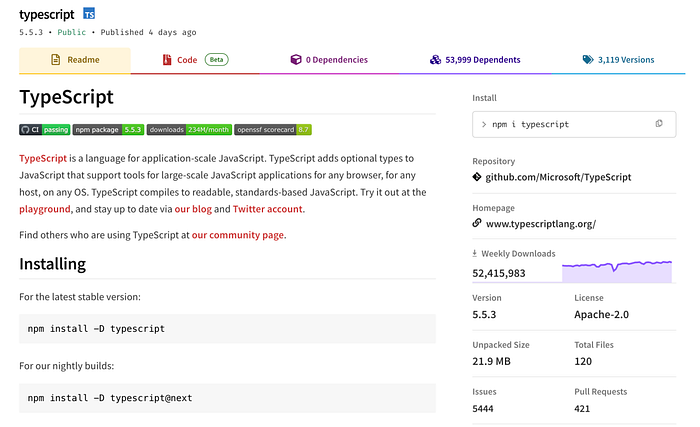The height and width of the screenshot is (427, 700).
Task: Click the weekly downloads sparkline chart
Action: pyautogui.click(x=617, y=271)
